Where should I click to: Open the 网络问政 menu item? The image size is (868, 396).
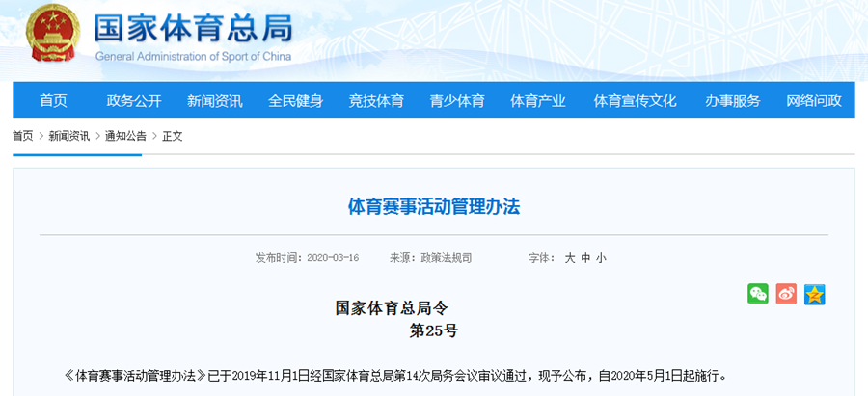(x=814, y=100)
